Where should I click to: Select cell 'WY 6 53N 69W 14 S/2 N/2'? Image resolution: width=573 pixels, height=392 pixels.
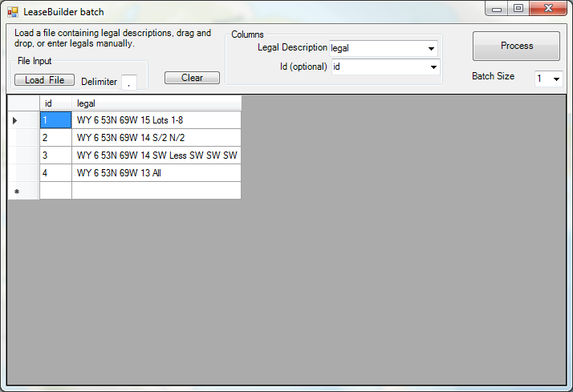(156, 138)
